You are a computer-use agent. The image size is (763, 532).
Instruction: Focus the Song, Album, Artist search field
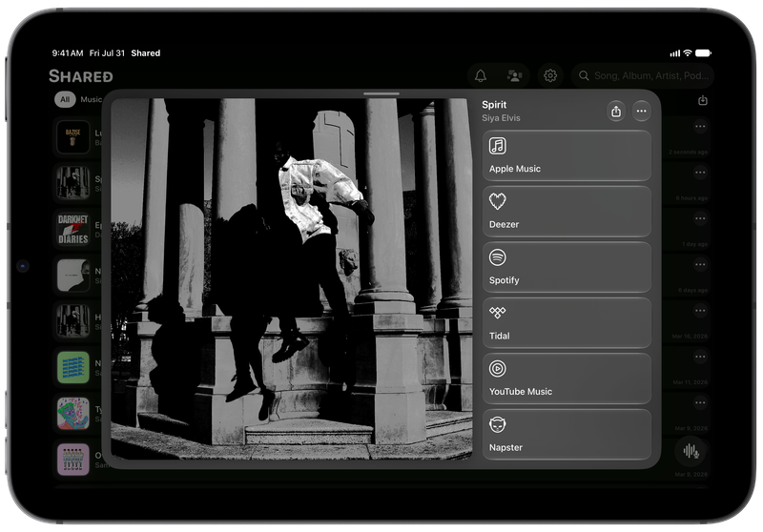642,76
